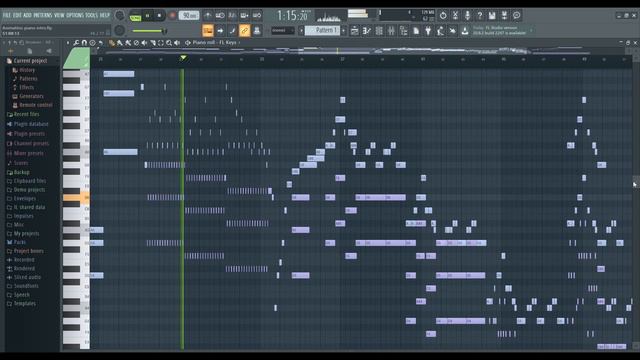Open the mixer view icon

click(x=391, y=30)
